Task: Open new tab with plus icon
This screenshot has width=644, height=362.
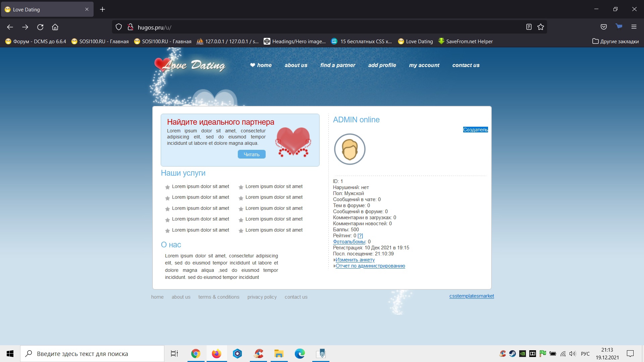Action: pyautogui.click(x=103, y=9)
